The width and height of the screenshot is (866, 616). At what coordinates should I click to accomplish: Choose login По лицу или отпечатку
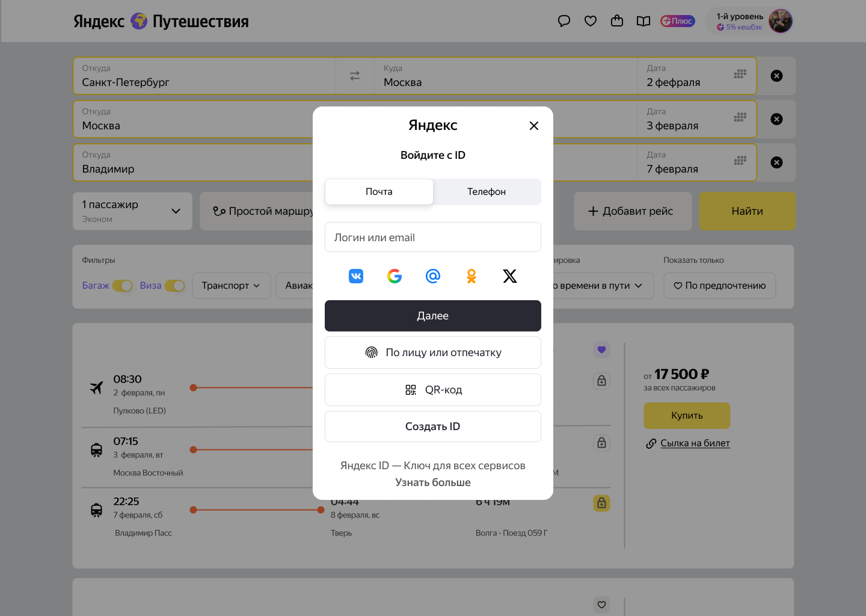click(433, 353)
